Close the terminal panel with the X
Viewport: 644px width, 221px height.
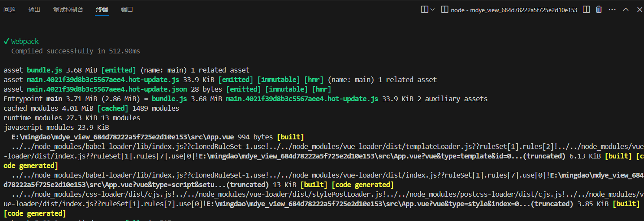point(638,10)
